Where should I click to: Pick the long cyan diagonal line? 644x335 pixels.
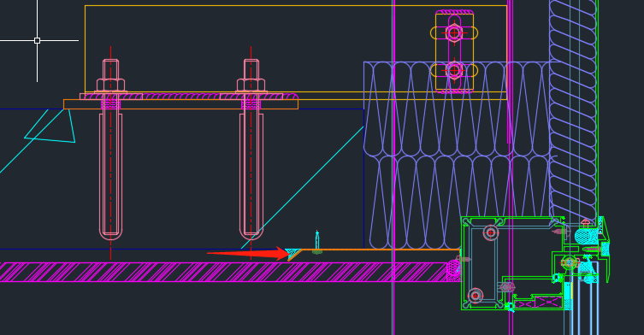(x=302, y=188)
